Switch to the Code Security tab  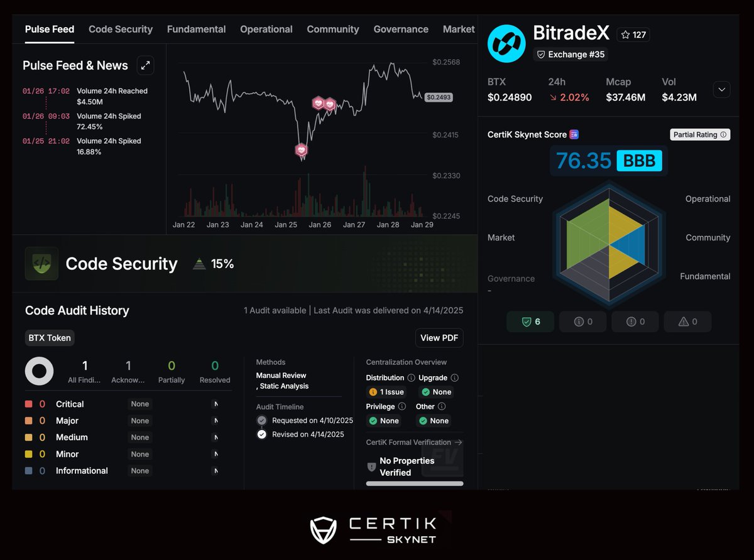tap(121, 29)
